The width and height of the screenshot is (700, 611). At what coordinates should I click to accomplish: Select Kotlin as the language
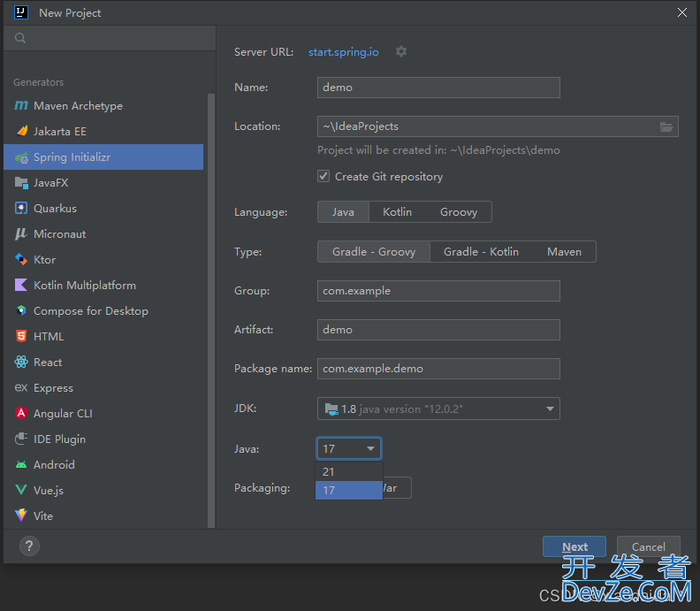(x=398, y=212)
